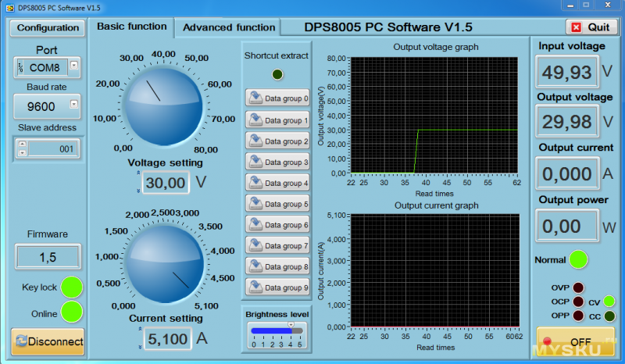Click the CV mode indicator
The width and height of the screenshot is (625, 364).
(609, 302)
